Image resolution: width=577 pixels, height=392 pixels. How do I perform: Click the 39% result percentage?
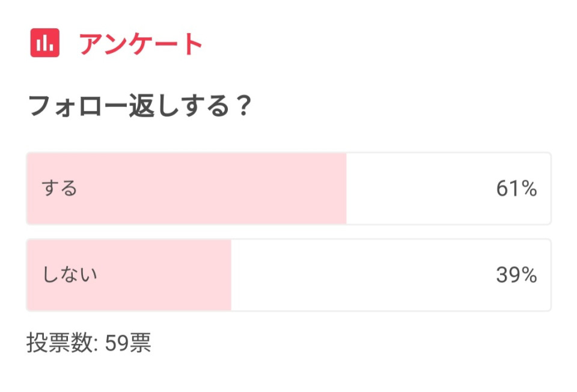(516, 275)
